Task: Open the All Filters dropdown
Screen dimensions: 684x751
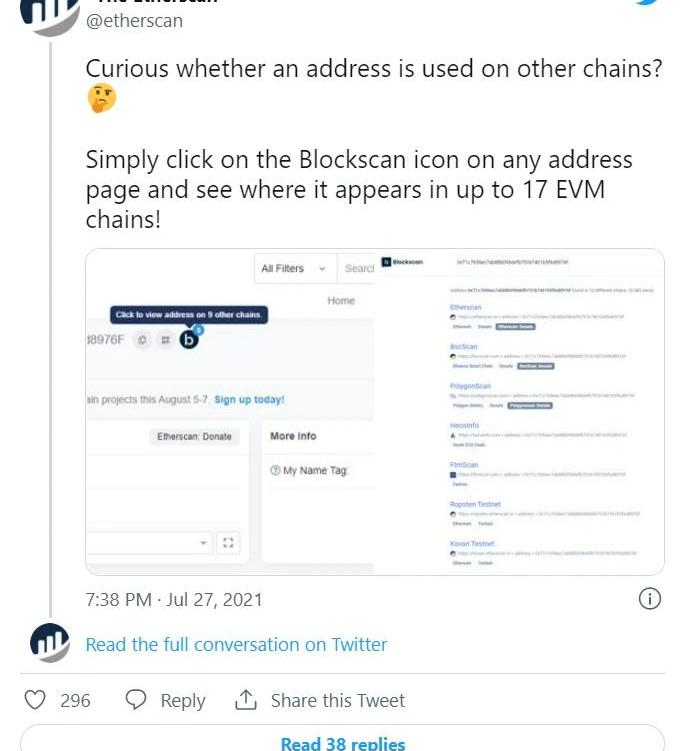Action: (x=293, y=268)
